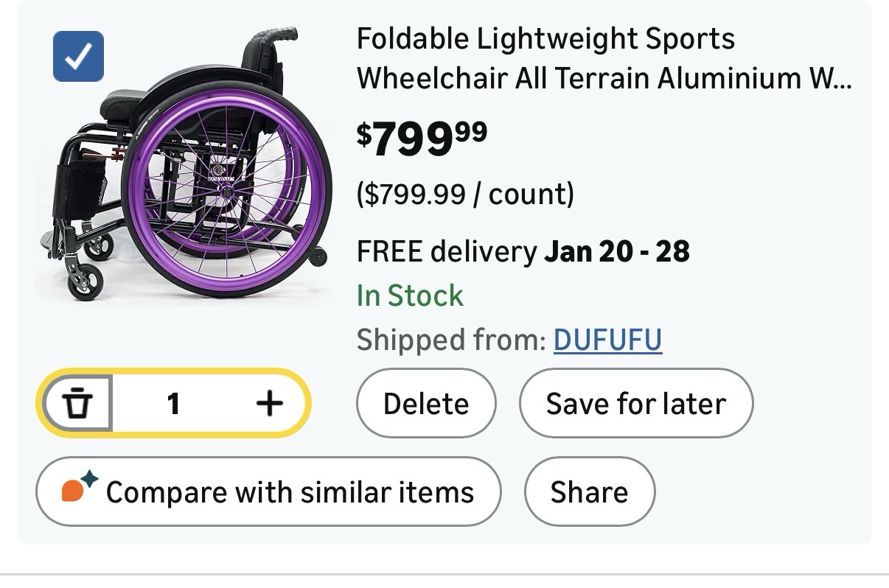Screen dimensions: 889x588
Task: Click the Save for later button
Action: (635, 404)
